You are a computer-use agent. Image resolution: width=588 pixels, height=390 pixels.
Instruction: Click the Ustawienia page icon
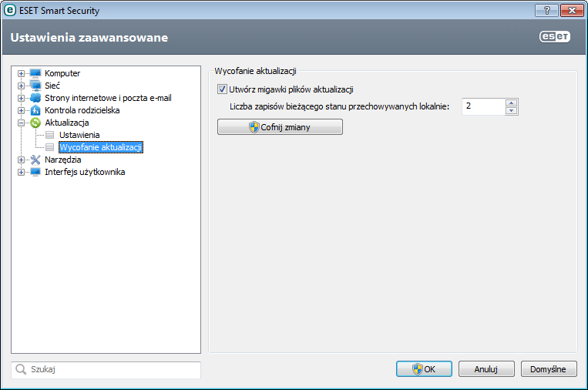pyautogui.click(x=49, y=135)
